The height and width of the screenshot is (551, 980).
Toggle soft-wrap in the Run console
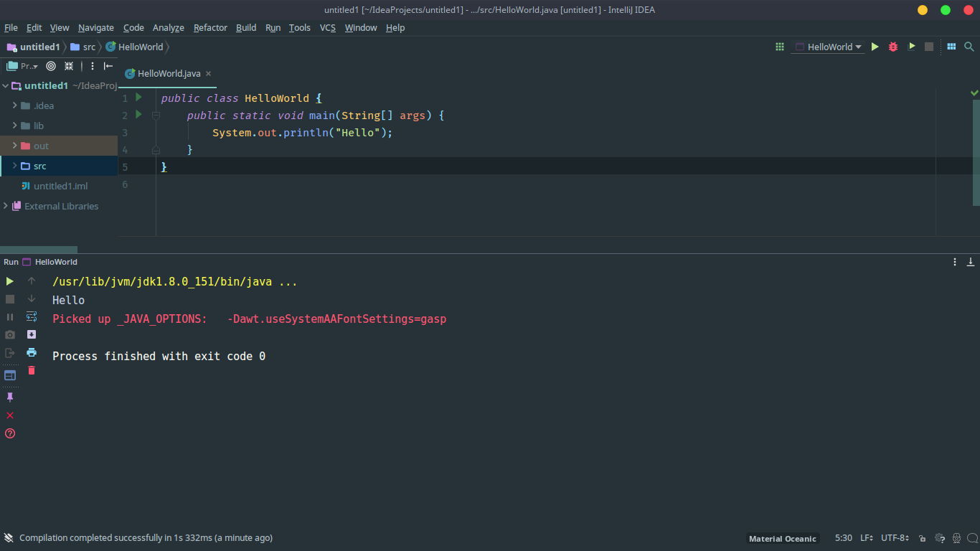[x=32, y=316]
